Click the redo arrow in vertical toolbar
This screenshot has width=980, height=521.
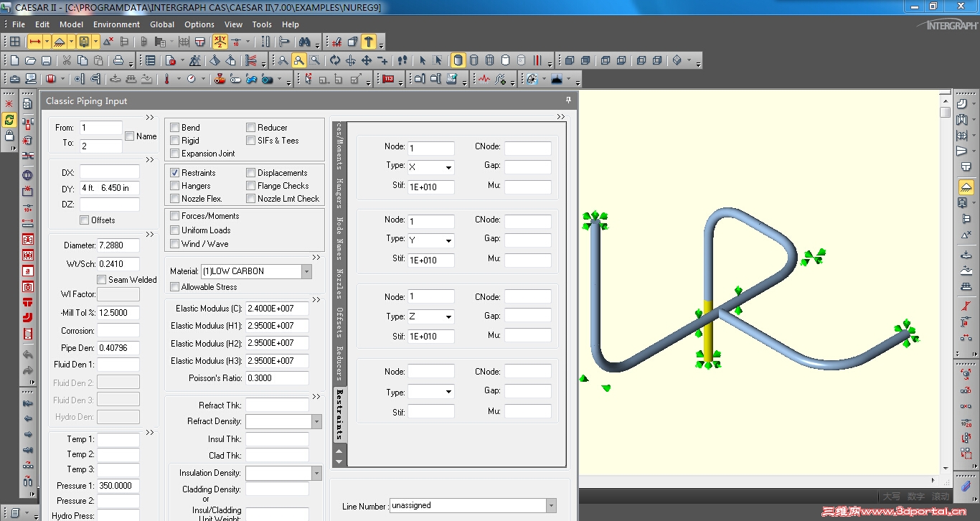click(x=28, y=370)
